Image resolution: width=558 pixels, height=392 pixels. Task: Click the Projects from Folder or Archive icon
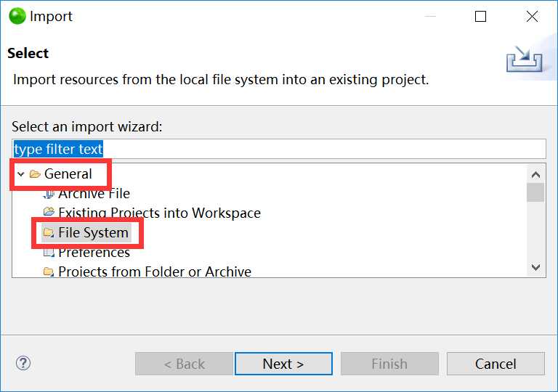pyautogui.click(x=49, y=272)
